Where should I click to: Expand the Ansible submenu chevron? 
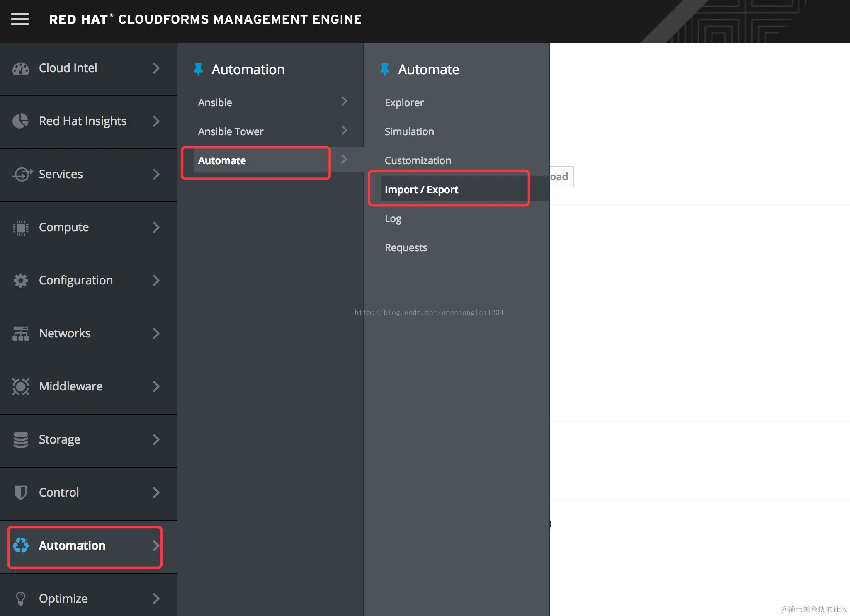[x=344, y=102]
